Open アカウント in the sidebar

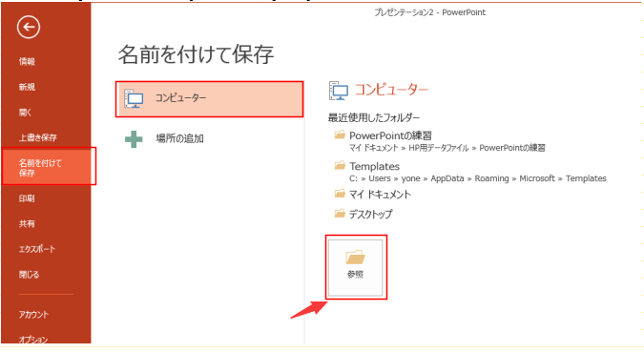(33, 315)
